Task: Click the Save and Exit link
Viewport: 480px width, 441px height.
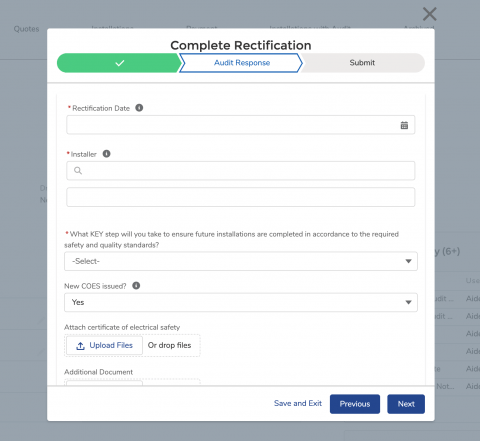Action: (x=298, y=403)
